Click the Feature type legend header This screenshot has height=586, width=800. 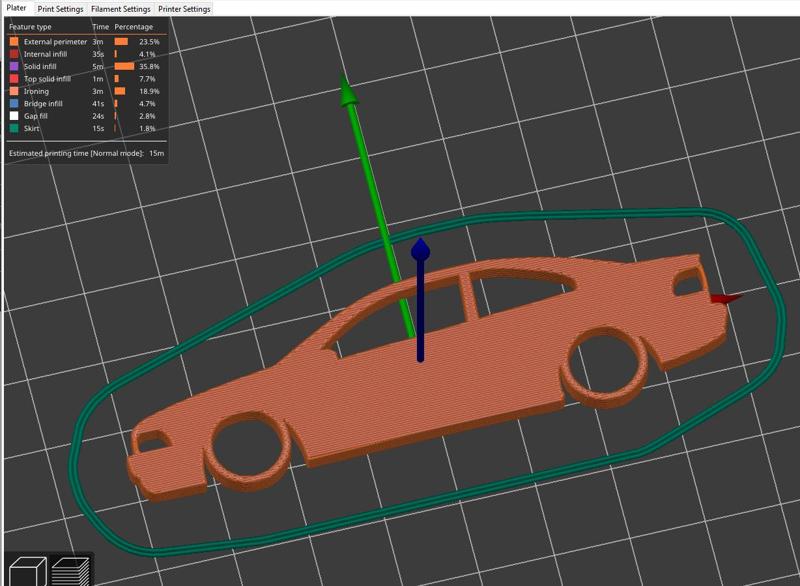point(30,26)
